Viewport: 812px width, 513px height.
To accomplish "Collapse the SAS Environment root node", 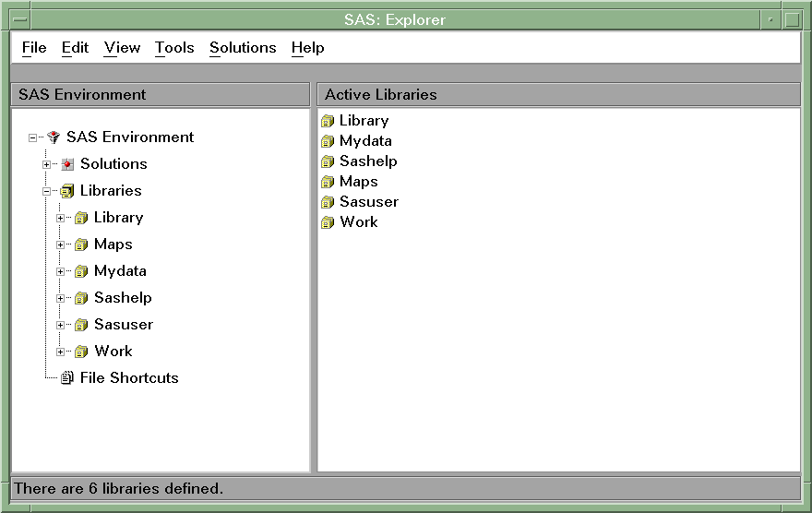I will (x=32, y=137).
